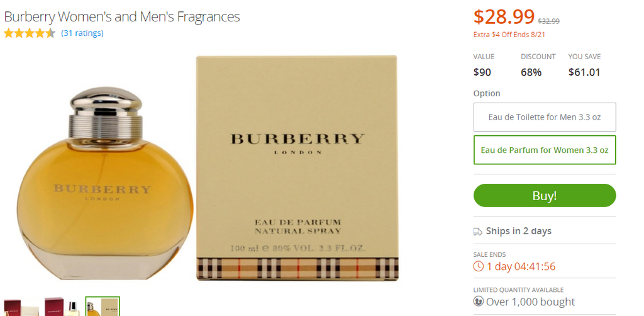Click the Burberry London box image

(297, 168)
